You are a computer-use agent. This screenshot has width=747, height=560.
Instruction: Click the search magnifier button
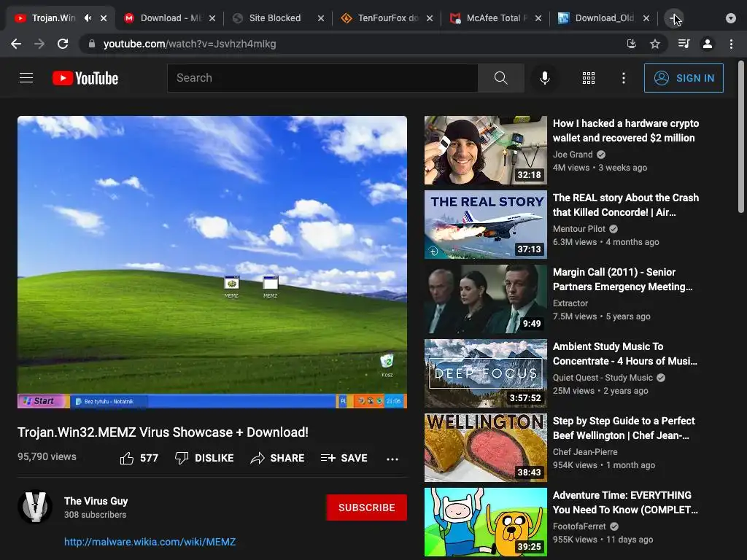pyautogui.click(x=500, y=78)
